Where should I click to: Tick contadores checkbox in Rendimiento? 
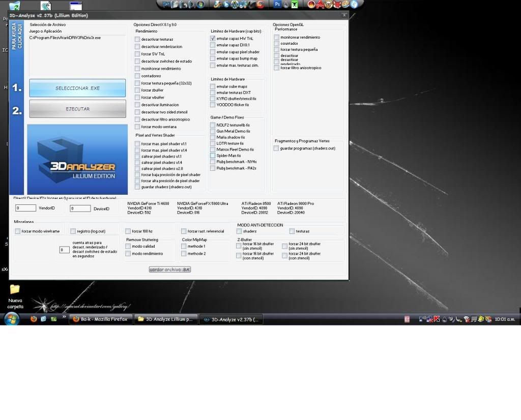[137, 76]
